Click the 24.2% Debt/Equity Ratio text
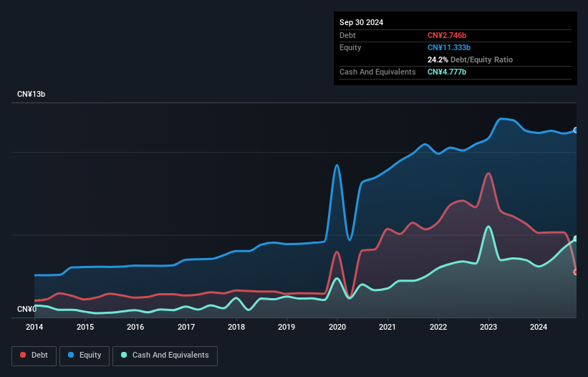 (470, 59)
